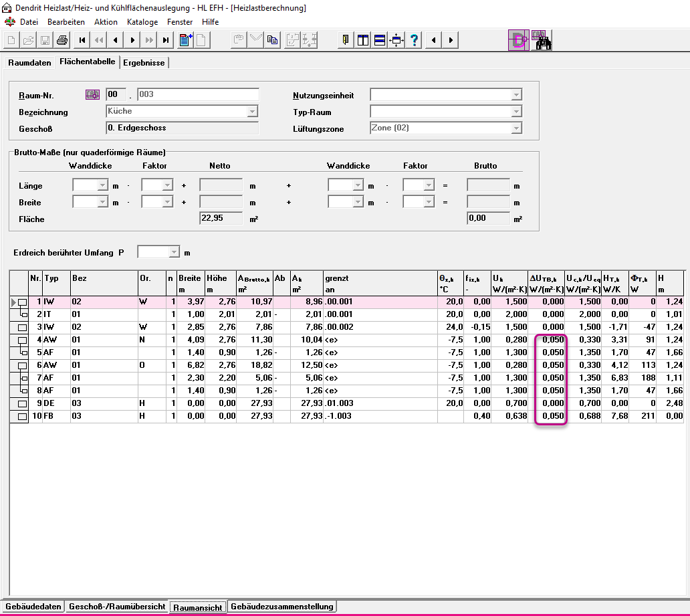Tile windows vertically icon
690x616 pixels.
click(362, 41)
